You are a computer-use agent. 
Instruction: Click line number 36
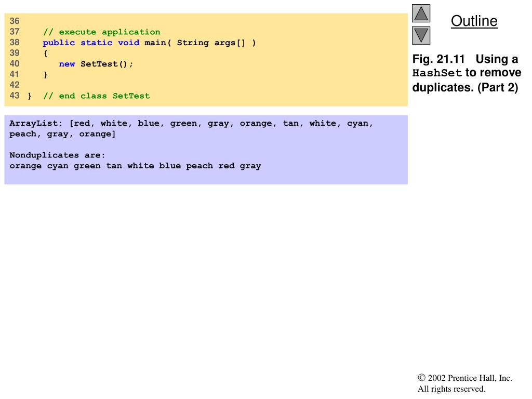pos(15,21)
